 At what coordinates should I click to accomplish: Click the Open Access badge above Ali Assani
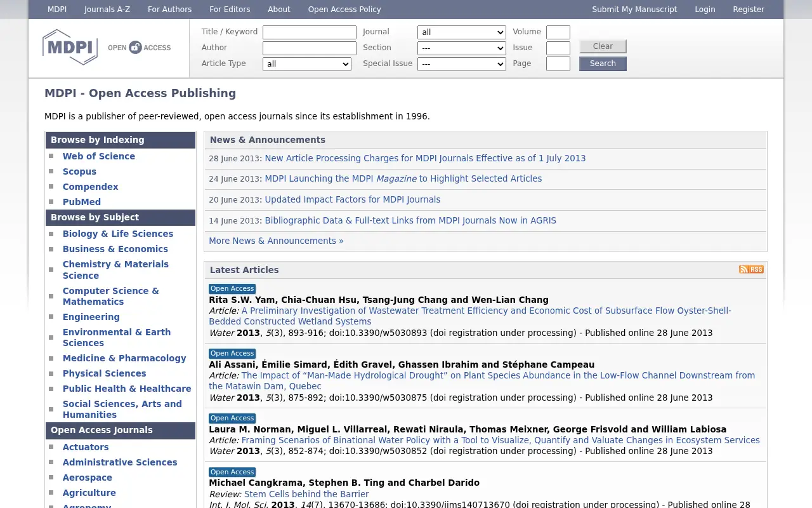point(232,354)
